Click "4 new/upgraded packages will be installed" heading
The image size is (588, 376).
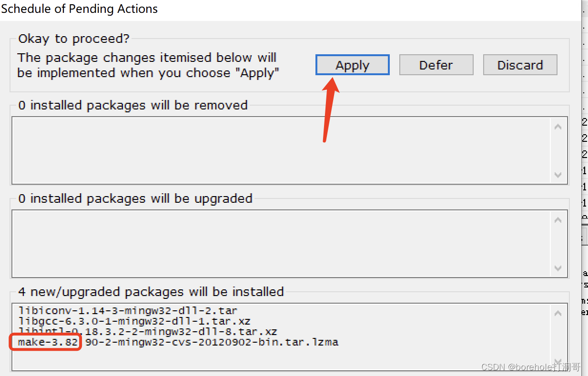[151, 292]
